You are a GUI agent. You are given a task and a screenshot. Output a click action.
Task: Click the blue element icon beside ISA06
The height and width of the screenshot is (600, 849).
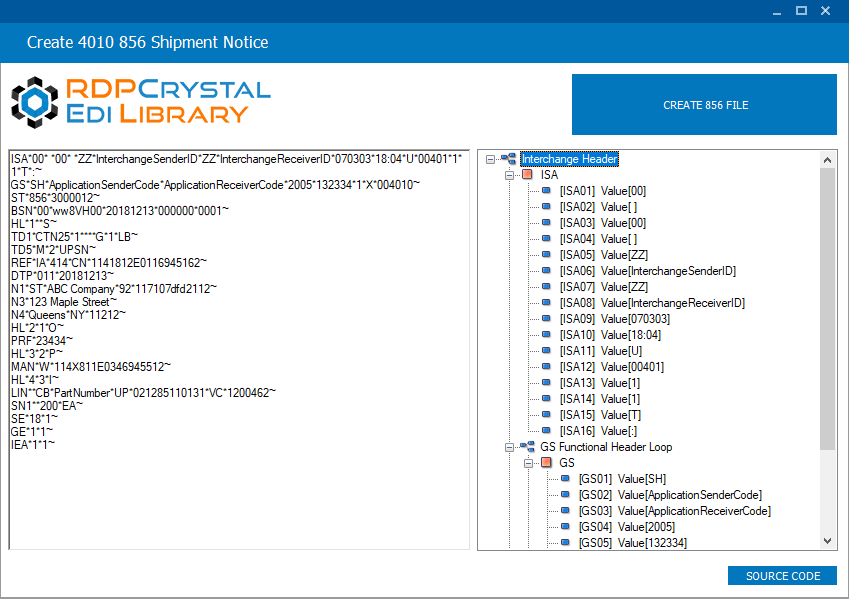point(546,270)
